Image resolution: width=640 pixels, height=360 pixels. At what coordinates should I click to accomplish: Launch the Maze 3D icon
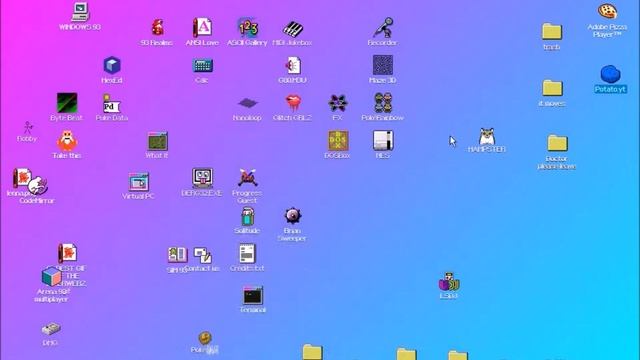[x=383, y=65]
